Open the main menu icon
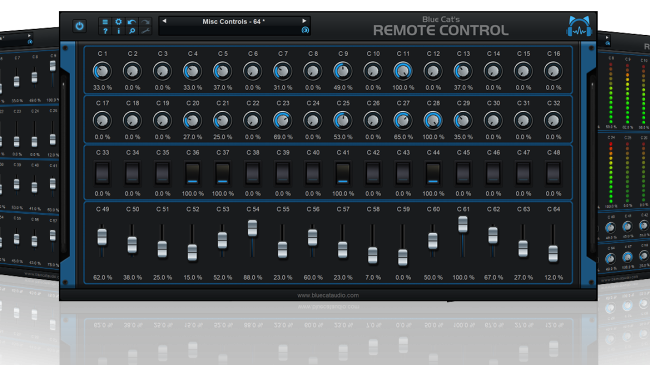Screen dimensions: 650x365 [105, 22]
